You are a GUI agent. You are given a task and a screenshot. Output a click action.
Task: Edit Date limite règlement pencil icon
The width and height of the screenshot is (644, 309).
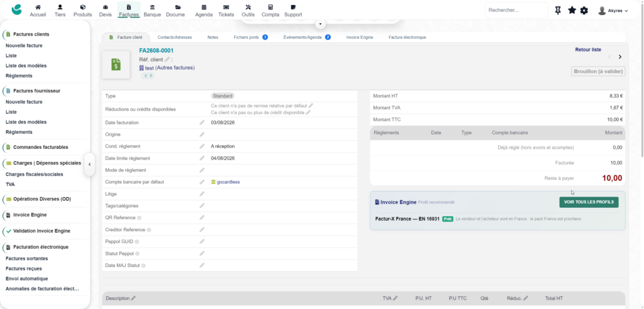click(202, 158)
